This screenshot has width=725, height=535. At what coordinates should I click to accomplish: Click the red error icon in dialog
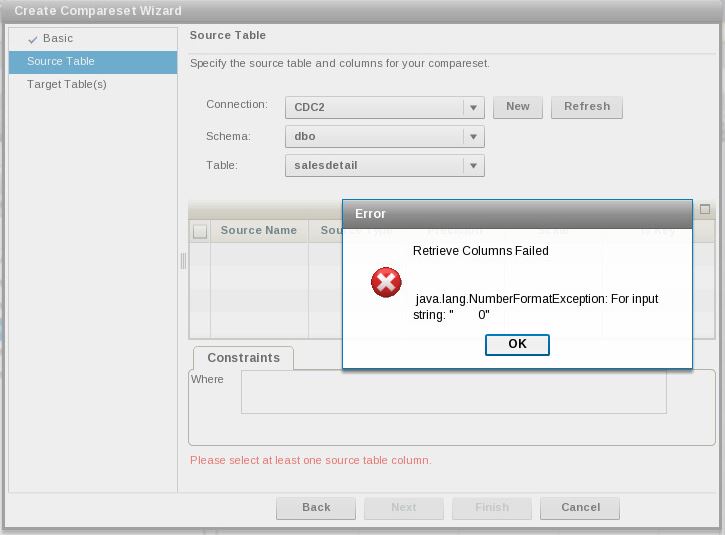(x=386, y=282)
